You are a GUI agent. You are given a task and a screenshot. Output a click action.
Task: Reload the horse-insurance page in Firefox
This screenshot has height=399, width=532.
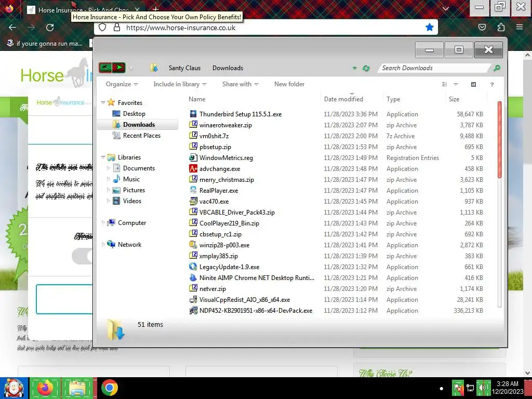click(x=50, y=28)
